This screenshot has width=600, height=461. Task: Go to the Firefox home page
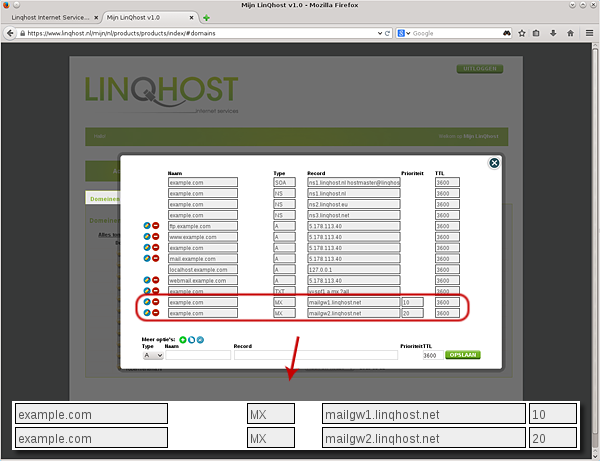tap(570, 33)
